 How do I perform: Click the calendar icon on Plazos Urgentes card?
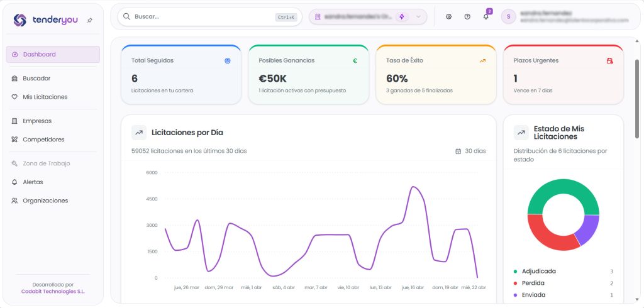click(x=609, y=61)
